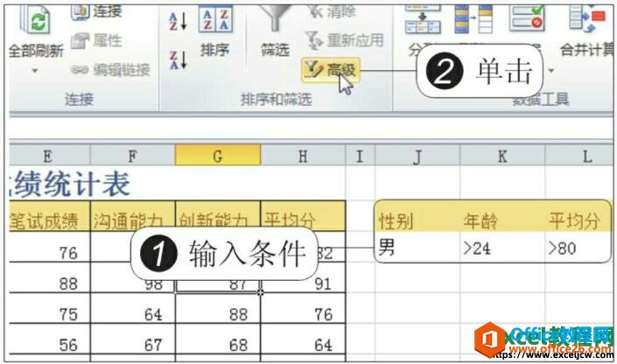Click the Clear (清除) filter button

coord(331,11)
